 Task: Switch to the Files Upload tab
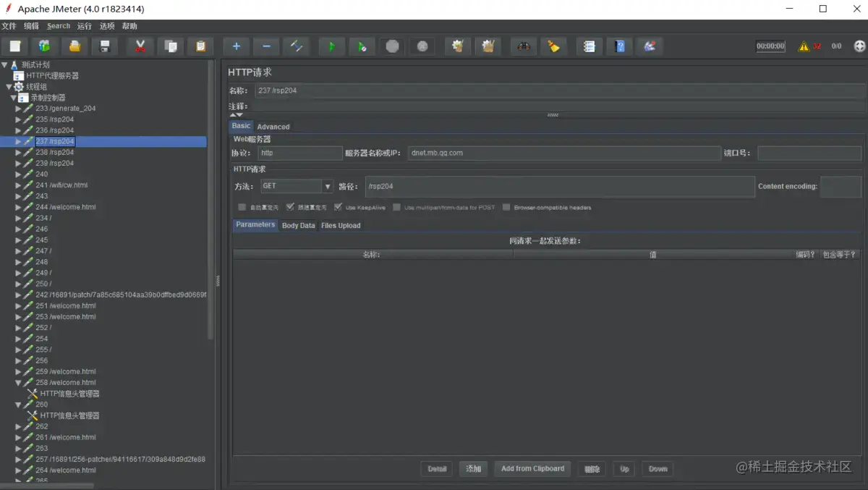tap(341, 226)
